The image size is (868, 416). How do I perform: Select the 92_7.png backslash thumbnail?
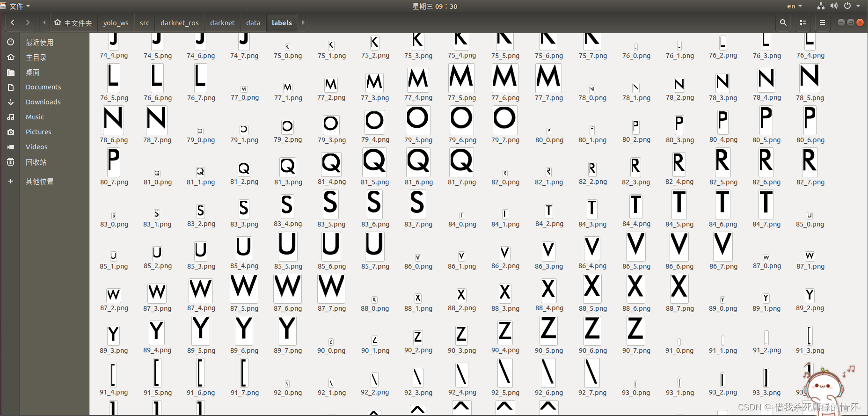pos(592,372)
